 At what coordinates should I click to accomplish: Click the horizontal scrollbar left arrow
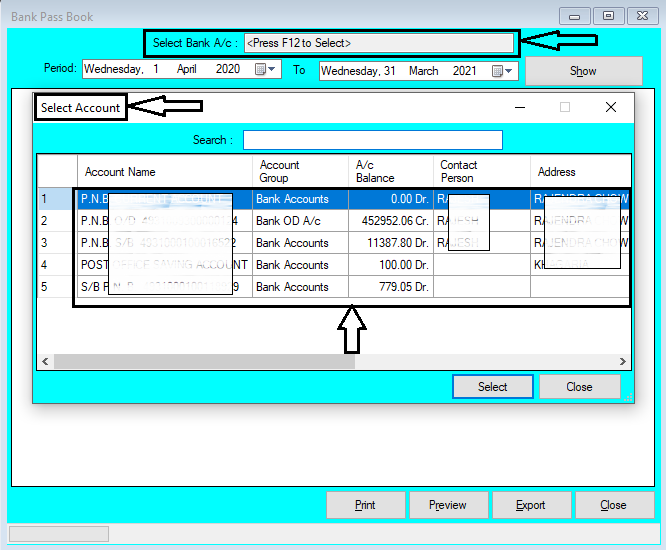coord(45,361)
